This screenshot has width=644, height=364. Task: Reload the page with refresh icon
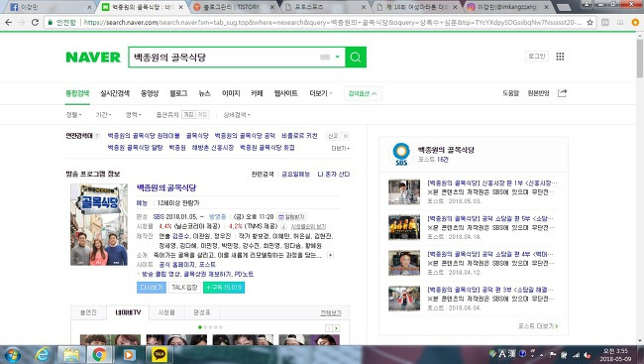tap(35, 22)
